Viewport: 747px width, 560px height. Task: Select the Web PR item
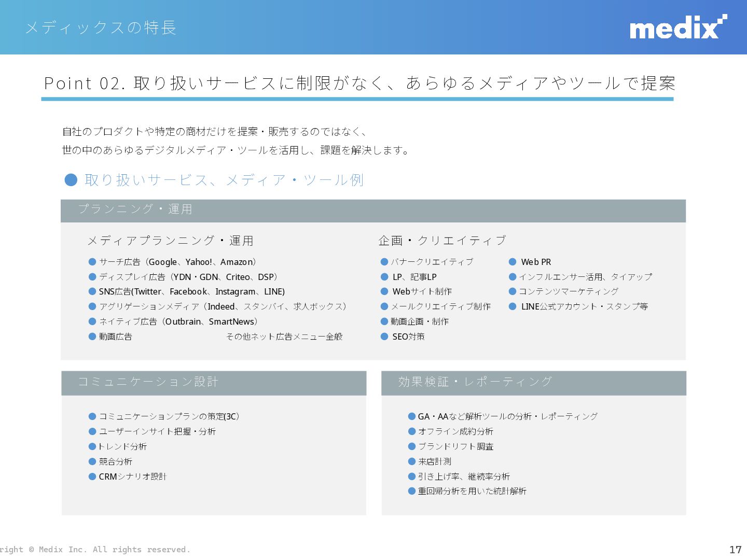pos(530,262)
